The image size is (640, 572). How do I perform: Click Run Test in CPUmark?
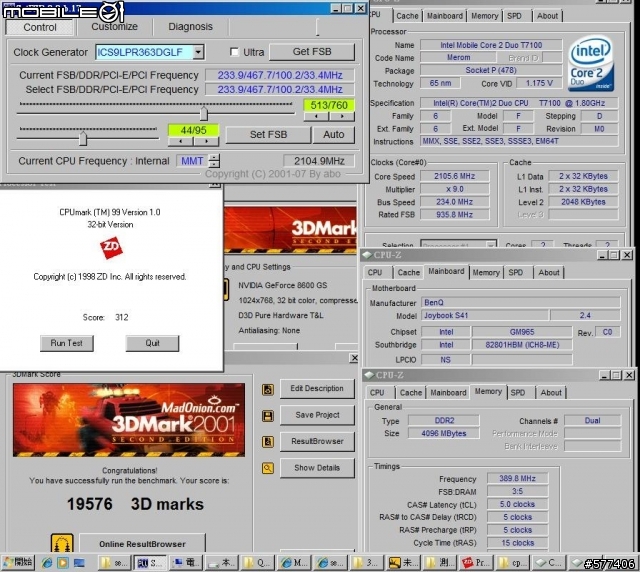67,343
